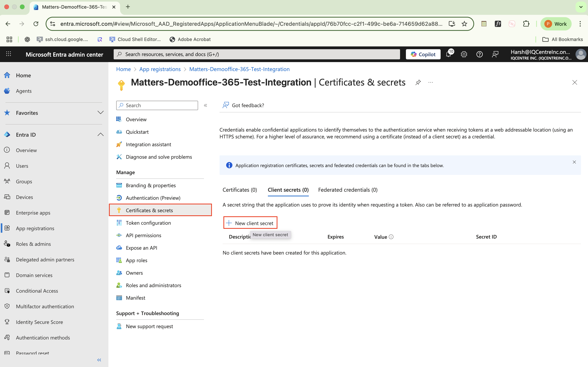Open the tab search dropdown arrow

pyautogui.click(x=581, y=7)
